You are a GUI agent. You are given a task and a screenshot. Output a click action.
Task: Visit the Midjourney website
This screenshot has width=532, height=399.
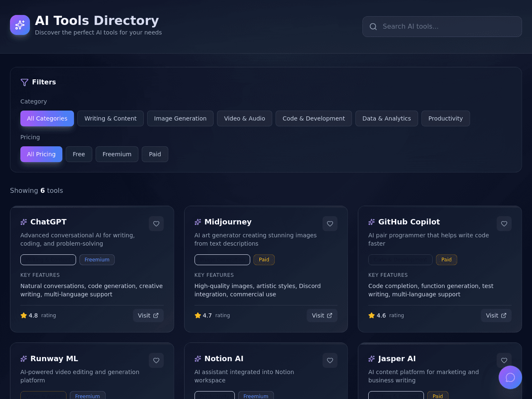click(x=322, y=315)
